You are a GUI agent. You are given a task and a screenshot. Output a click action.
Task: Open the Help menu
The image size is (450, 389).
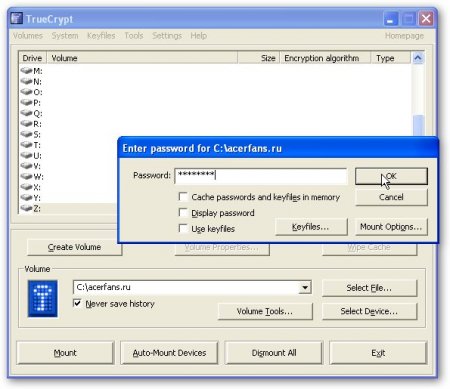point(199,36)
